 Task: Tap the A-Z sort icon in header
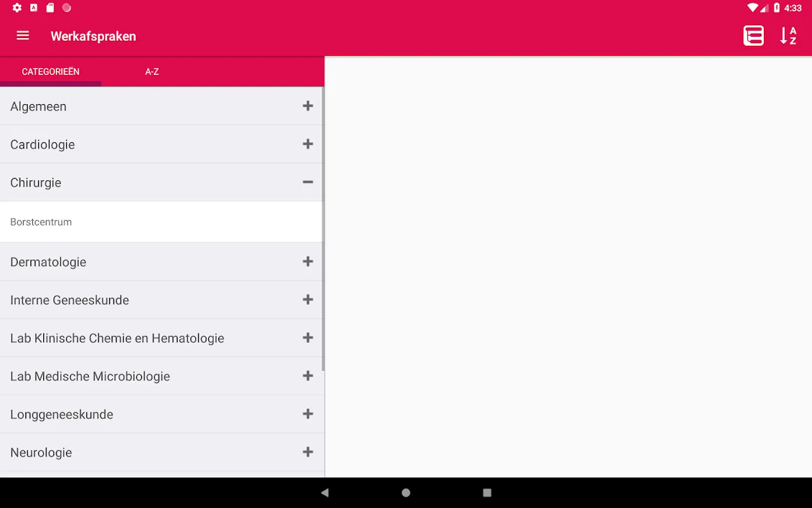(x=788, y=36)
